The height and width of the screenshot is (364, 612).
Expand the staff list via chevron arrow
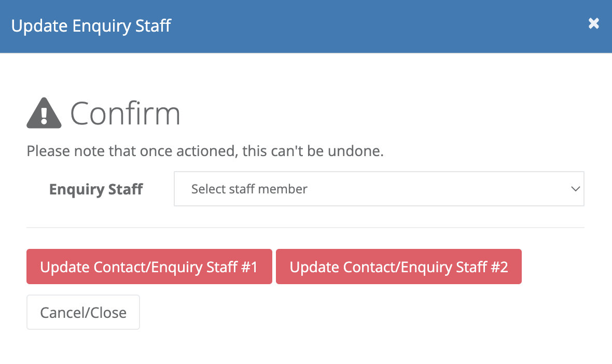tap(575, 189)
